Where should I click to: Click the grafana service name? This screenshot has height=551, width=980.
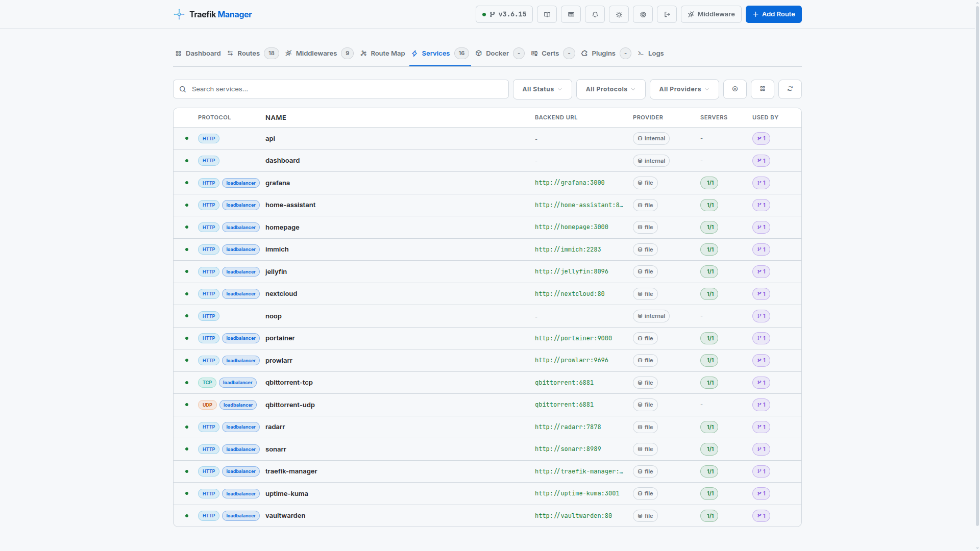click(x=278, y=183)
